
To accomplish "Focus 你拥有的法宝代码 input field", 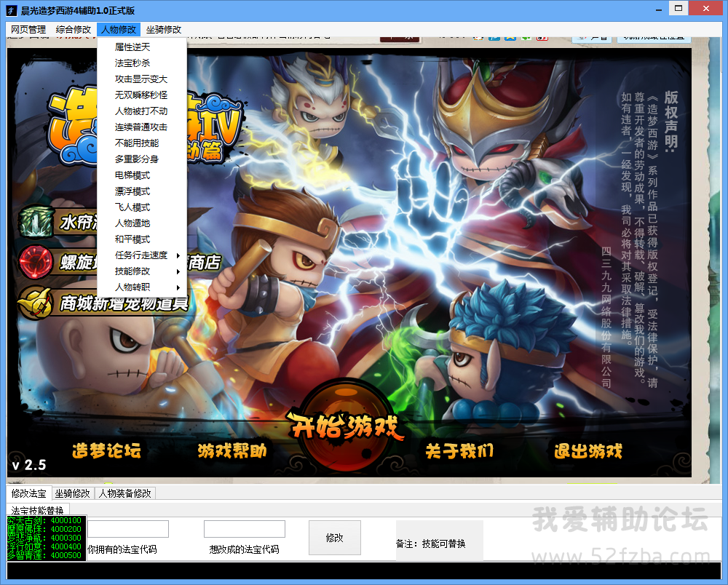I will click(128, 529).
